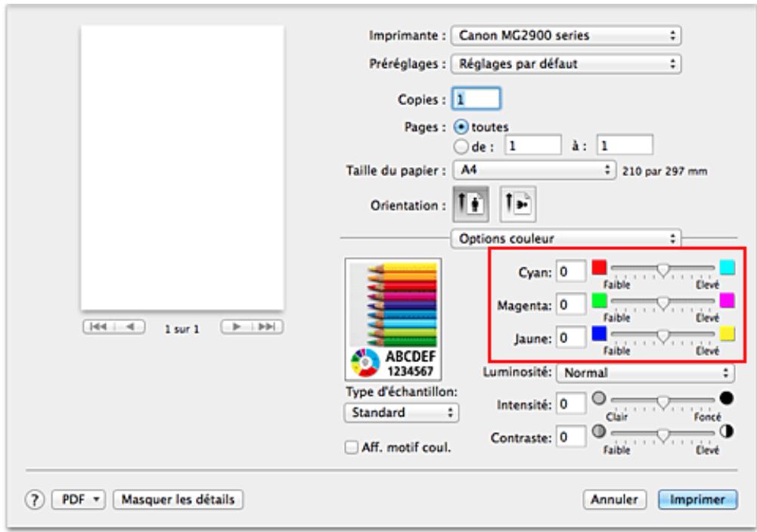Viewport: 757px width, 532px height.
Task: Click 'Masquer les détails' button
Action: point(178,500)
